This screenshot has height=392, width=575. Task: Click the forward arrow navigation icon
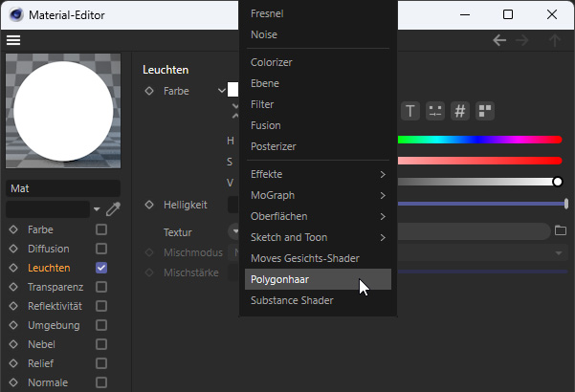[x=521, y=40]
